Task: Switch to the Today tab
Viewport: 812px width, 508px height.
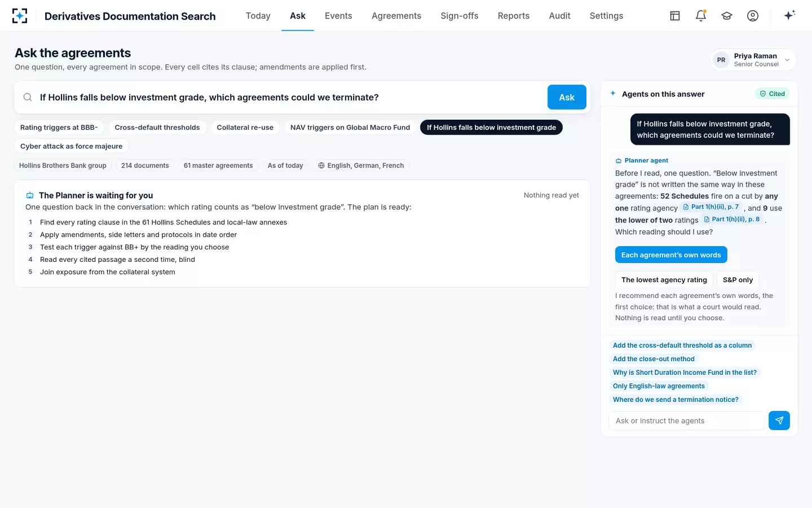Action: [x=258, y=16]
